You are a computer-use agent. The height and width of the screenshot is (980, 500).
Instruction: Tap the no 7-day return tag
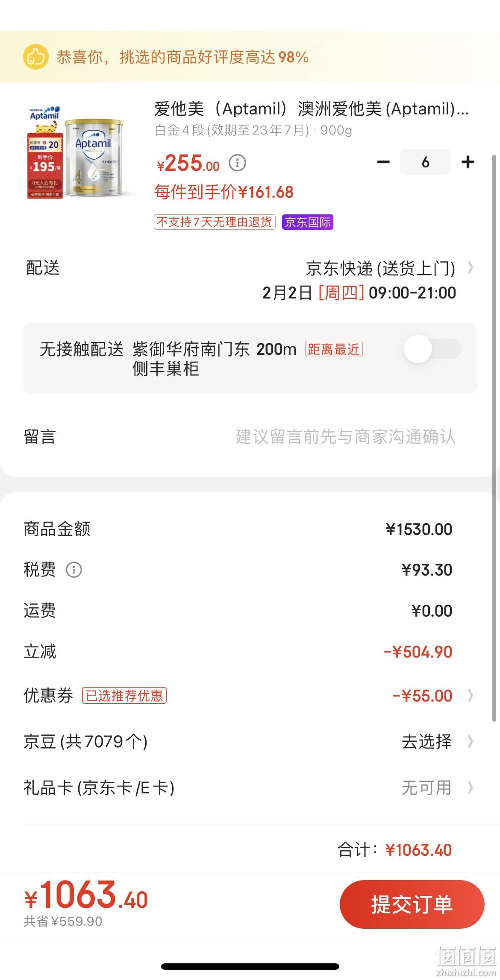(x=215, y=222)
